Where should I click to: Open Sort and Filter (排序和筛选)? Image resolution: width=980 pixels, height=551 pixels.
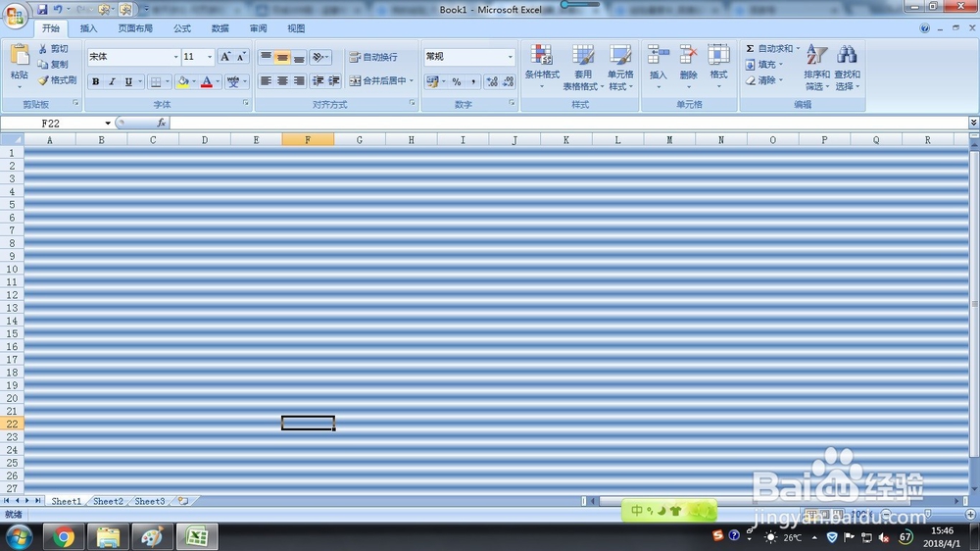[x=817, y=67]
